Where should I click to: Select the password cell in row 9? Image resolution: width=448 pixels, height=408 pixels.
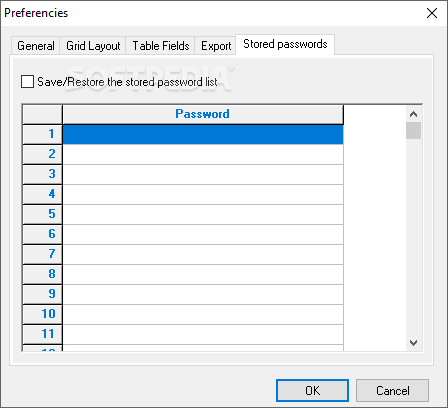(x=203, y=295)
